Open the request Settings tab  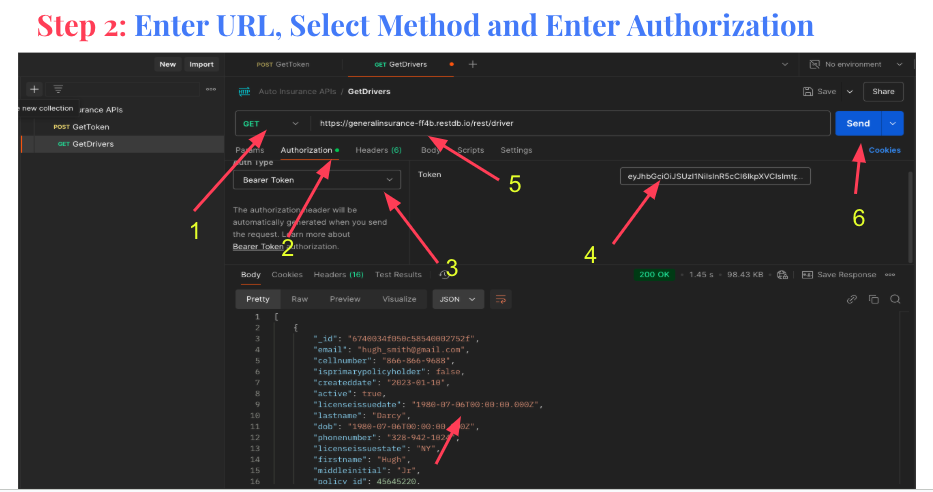point(516,151)
